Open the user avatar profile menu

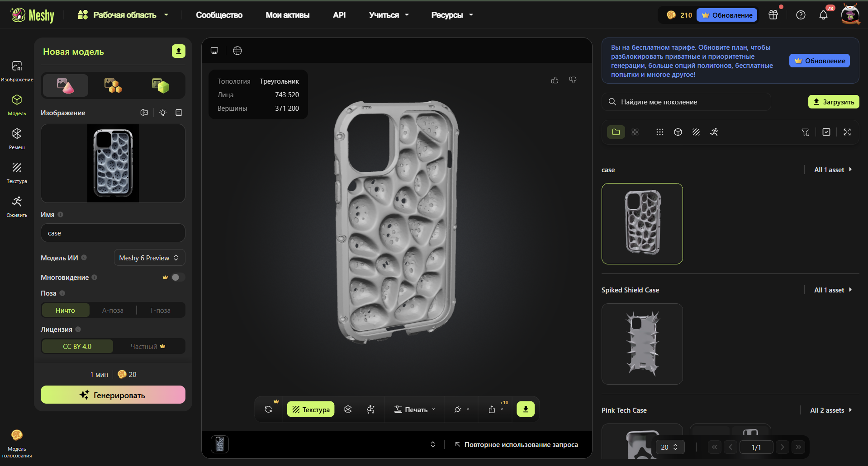click(x=850, y=14)
